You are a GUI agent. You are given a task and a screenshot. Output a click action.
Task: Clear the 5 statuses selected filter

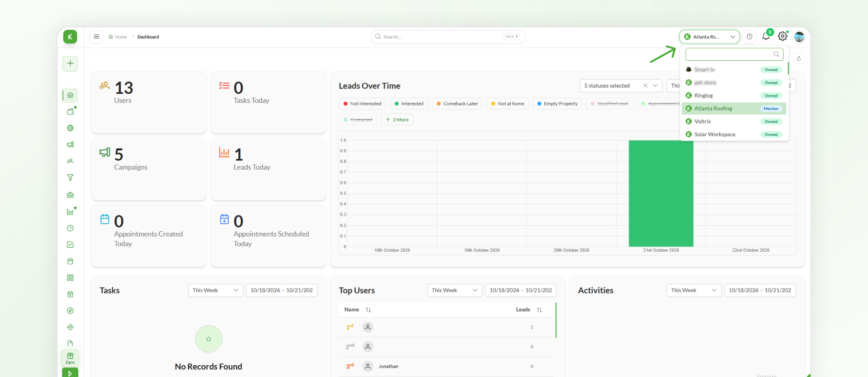pyautogui.click(x=645, y=86)
